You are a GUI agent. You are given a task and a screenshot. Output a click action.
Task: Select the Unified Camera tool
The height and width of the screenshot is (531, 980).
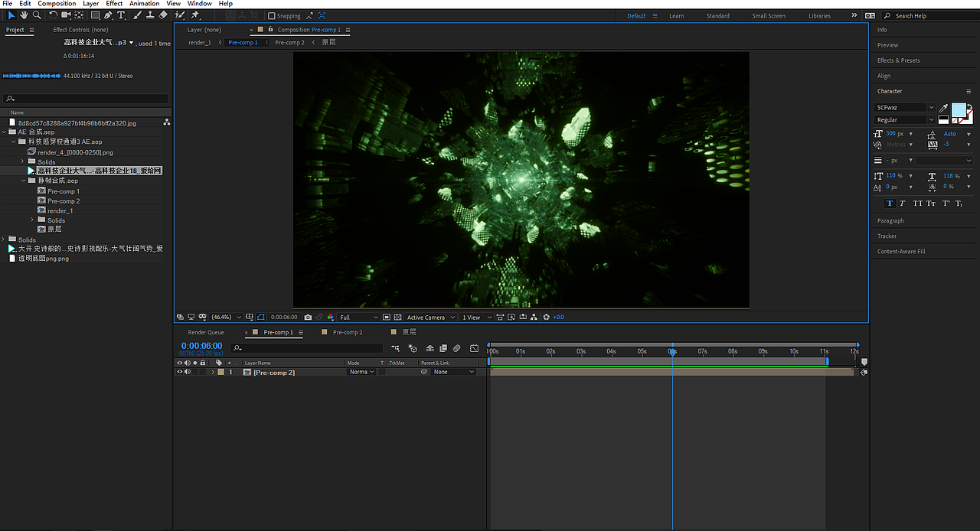66,15
